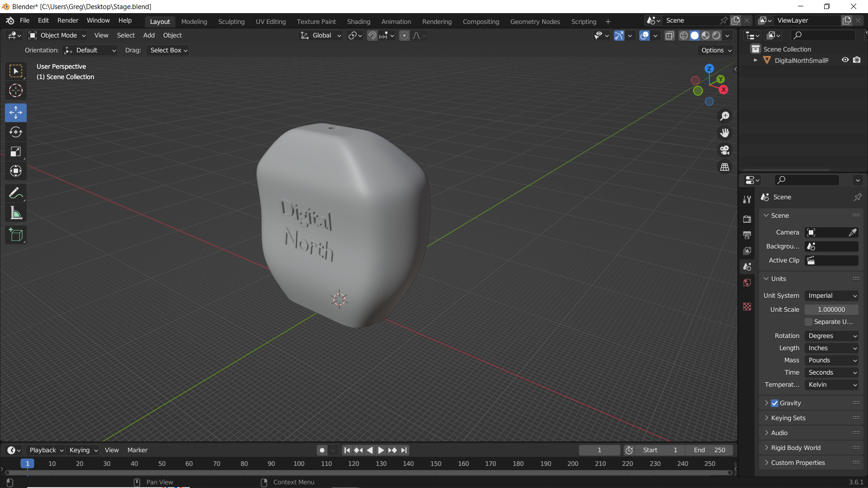Viewport: 868px width, 488px height.
Task: Open the View Layer properties tab
Action: pos(747,251)
